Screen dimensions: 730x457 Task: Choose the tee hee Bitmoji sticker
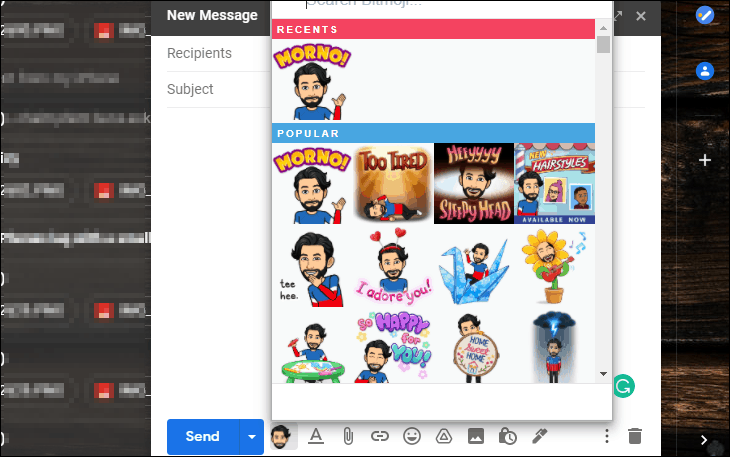tap(312, 270)
